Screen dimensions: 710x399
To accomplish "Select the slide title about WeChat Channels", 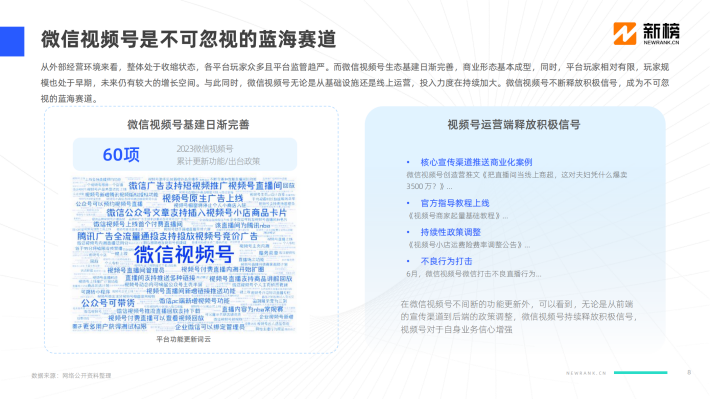I will point(188,39).
